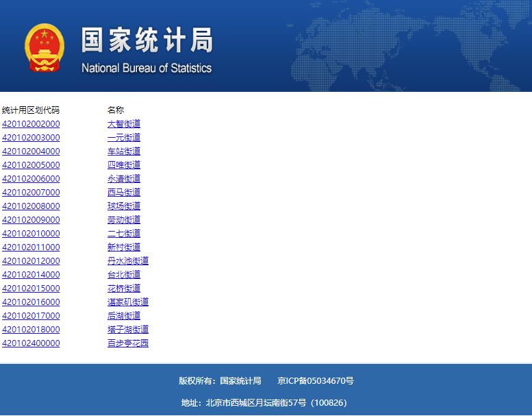Open code link 420102004000
This screenshot has width=532, height=416.
point(31,151)
